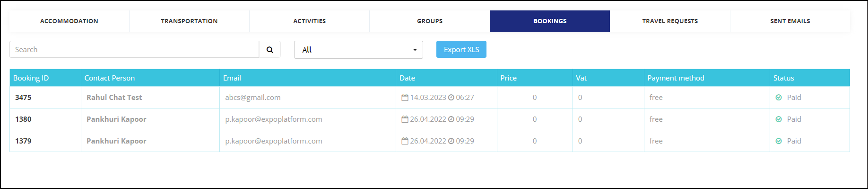This screenshot has height=189, width=868.
Task: Click the clock icon in booking 1379's row
Action: (451, 141)
